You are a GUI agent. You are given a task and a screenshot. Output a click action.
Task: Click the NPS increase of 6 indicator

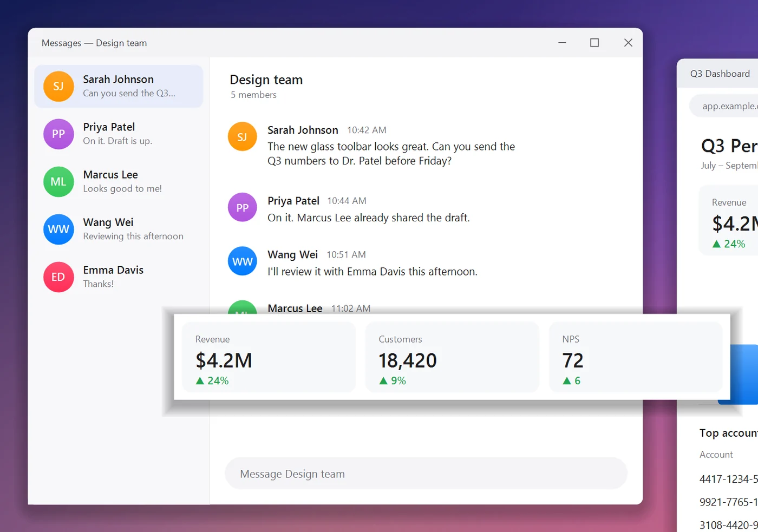pos(571,380)
